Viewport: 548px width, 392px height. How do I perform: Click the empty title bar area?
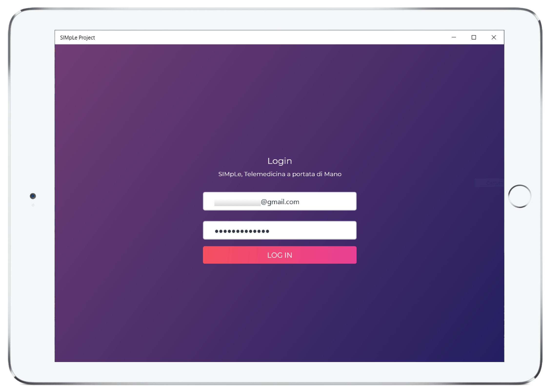tap(268, 37)
